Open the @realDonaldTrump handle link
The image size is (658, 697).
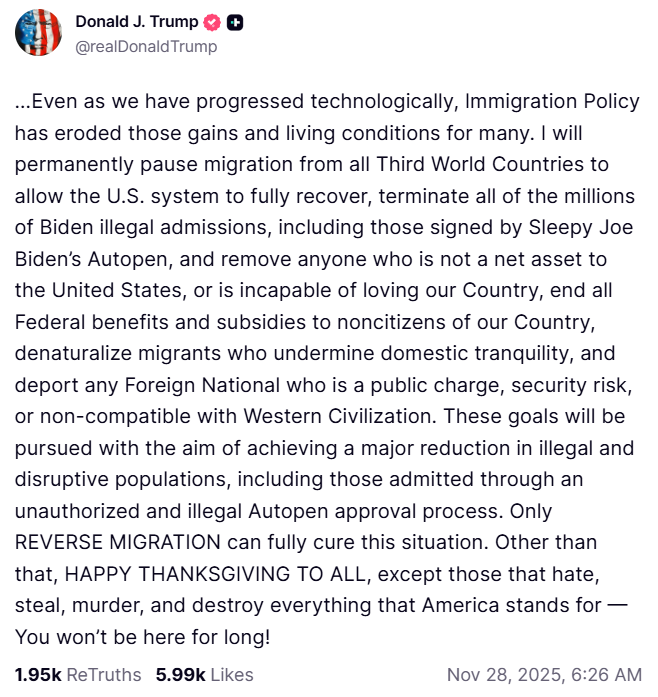tap(146, 46)
